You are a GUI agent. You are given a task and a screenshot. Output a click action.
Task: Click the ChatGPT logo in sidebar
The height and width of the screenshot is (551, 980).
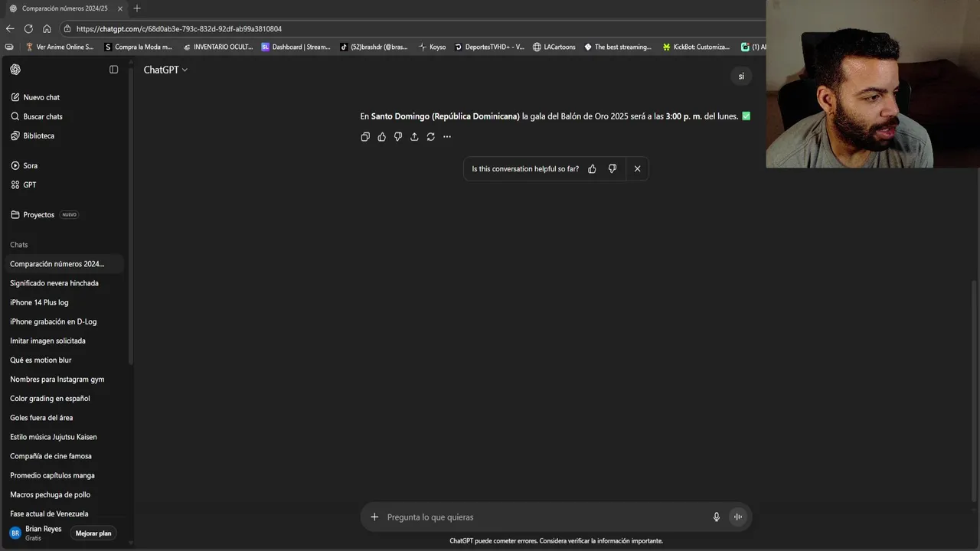pyautogui.click(x=15, y=70)
